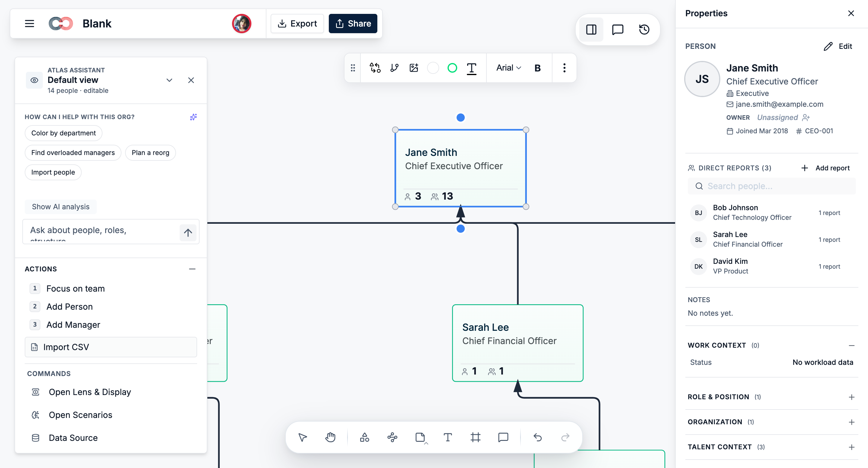The width and height of the screenshot is (868, 468).
Task: Select Find overloaded managers suggestion
Action: pos(73,153)
